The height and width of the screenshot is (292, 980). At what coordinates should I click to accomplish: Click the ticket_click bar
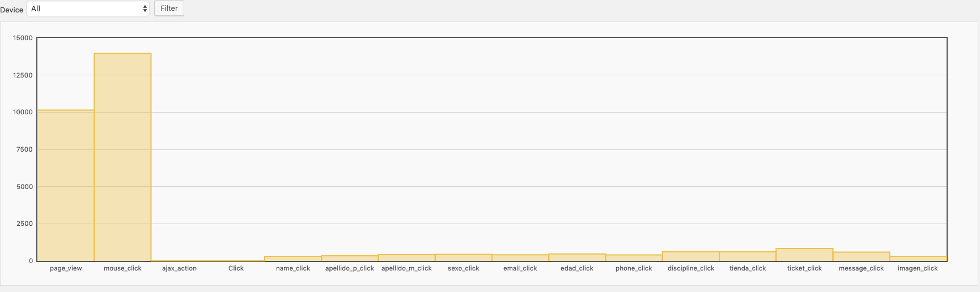(x=804, y=255)
